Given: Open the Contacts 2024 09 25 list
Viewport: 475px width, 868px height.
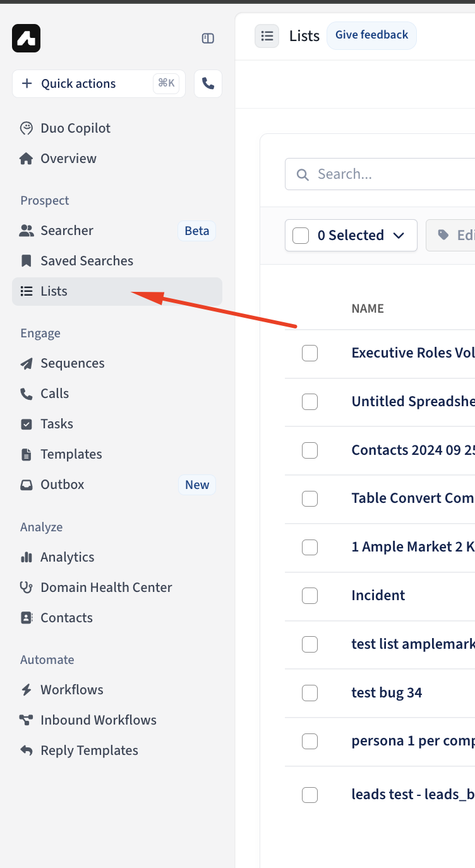Looking at the screenshot, I should click(413, 450).
